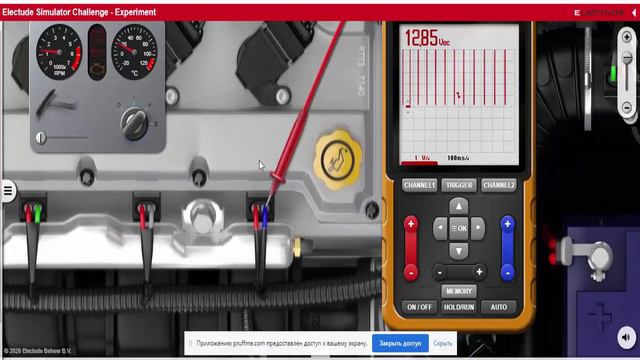Click the oscilloscope OK menu button
The image size is (640, 360).
[459, 228]
